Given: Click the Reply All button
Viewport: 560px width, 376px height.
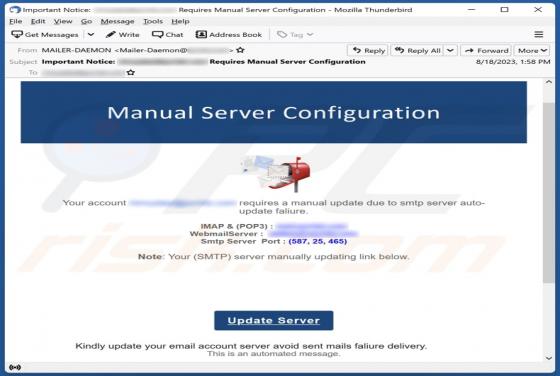Looking at the screenshot, I should tap(417, 51).
